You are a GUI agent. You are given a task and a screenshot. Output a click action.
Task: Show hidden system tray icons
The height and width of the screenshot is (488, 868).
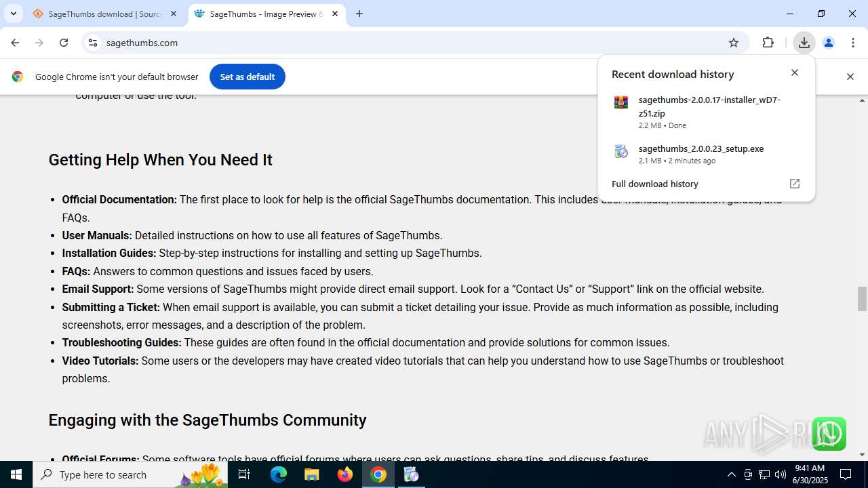[x=731, y=474]
